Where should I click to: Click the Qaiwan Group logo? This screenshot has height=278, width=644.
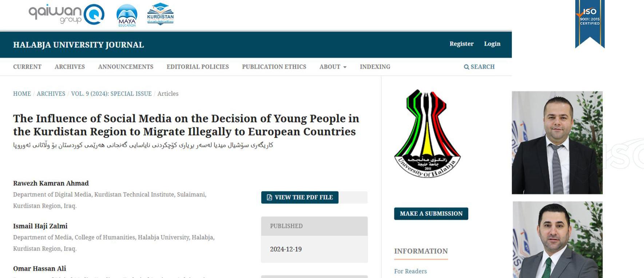[67, 15]
